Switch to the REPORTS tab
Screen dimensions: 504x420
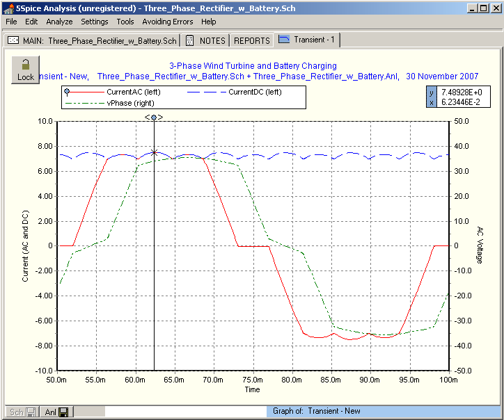pyautogui.click(x=251, y=40)
